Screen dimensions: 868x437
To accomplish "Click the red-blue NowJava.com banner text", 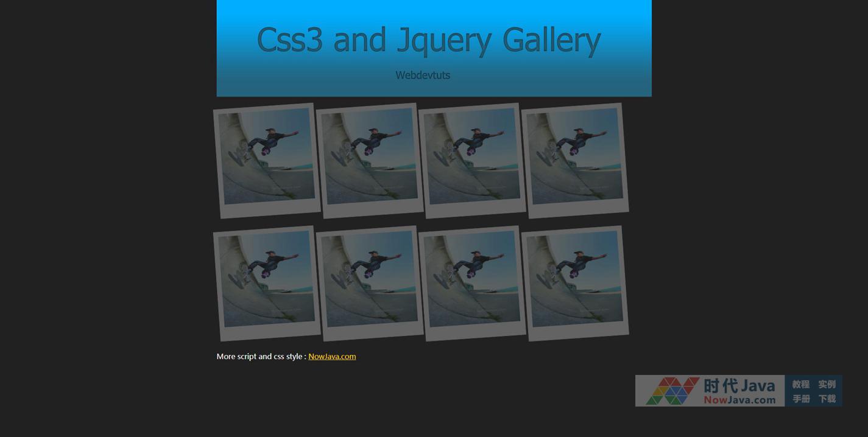I will point(739,400).
